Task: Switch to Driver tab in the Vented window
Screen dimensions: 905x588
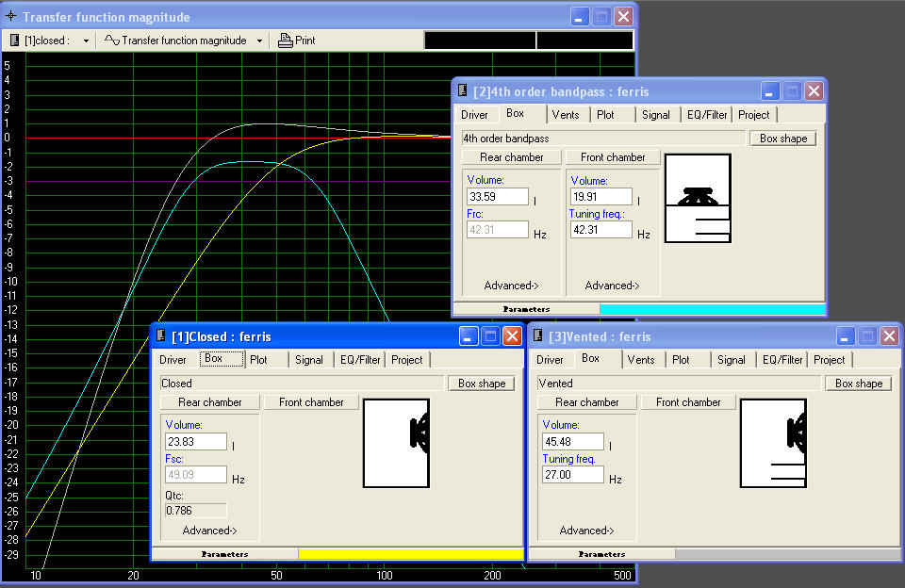Action: [550, 360]
